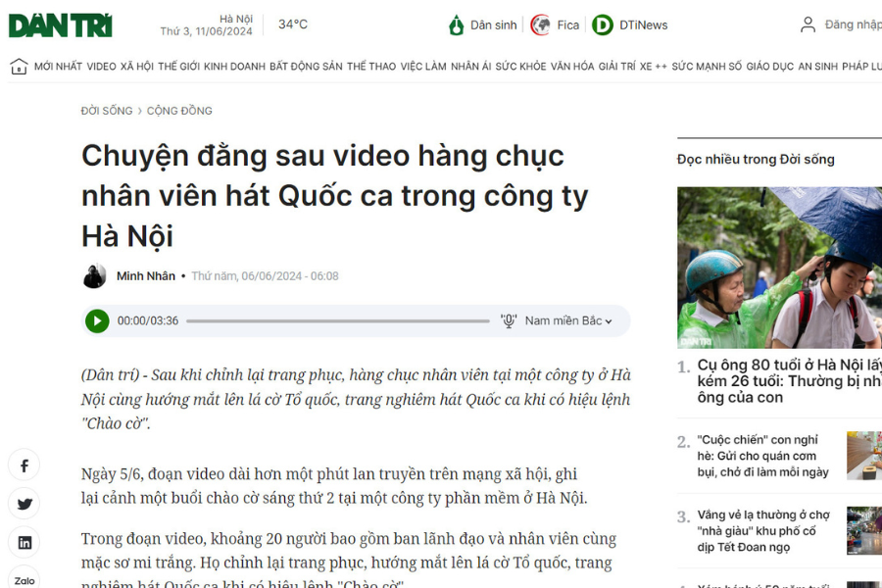Click the Hà Nội location label
Screen dimensions: 882x588
pos(236,19)
